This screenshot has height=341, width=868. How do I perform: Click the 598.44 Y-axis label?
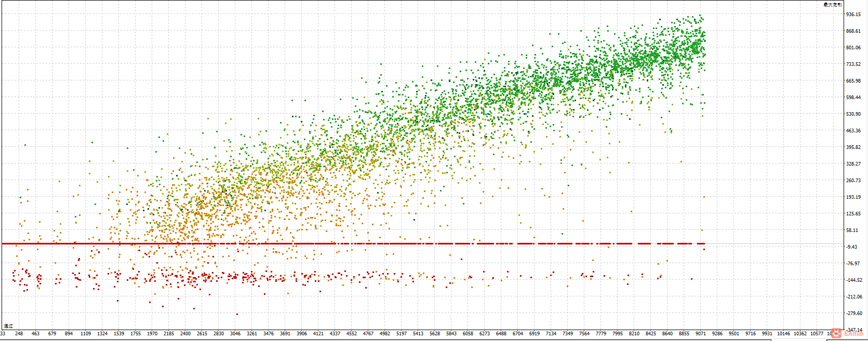point(853,98)
